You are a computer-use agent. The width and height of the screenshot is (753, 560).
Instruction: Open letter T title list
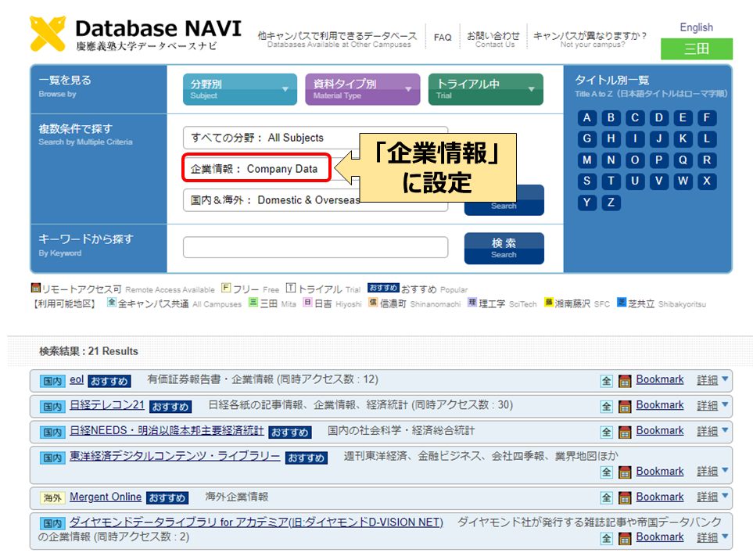tap(611, 181)
